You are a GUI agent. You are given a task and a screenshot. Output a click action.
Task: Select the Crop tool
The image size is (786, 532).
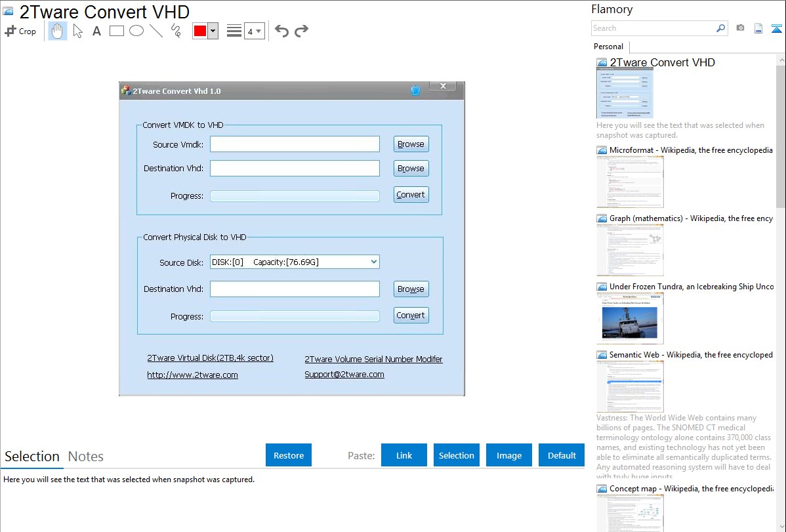20,31
